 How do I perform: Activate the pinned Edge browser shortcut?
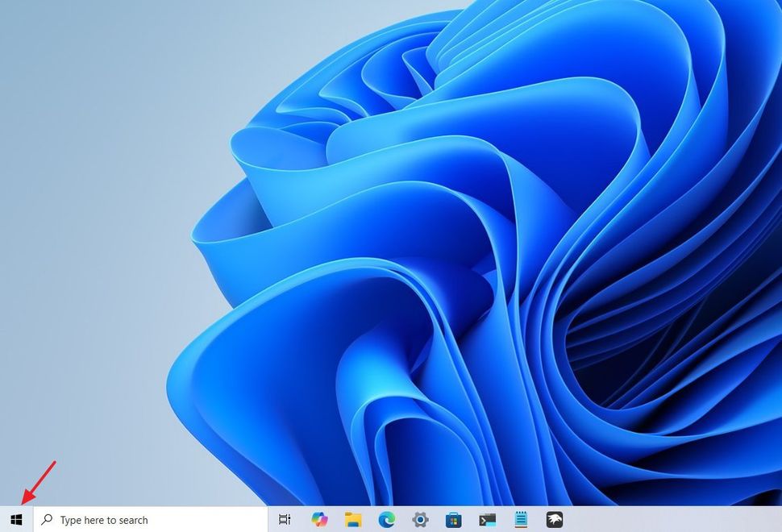(x=387, y=520)
